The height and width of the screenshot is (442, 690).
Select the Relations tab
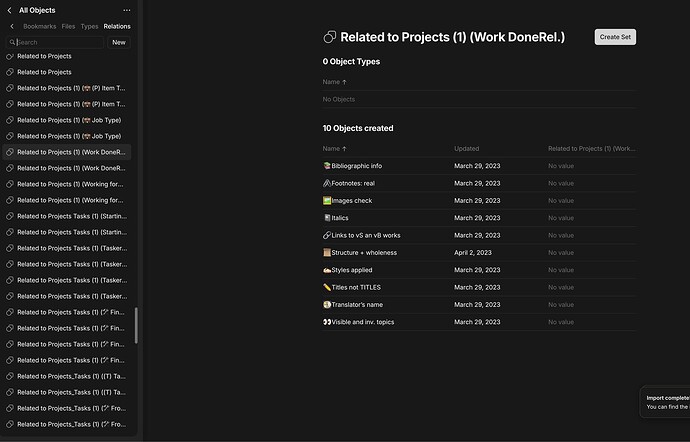tap(117, 26)
